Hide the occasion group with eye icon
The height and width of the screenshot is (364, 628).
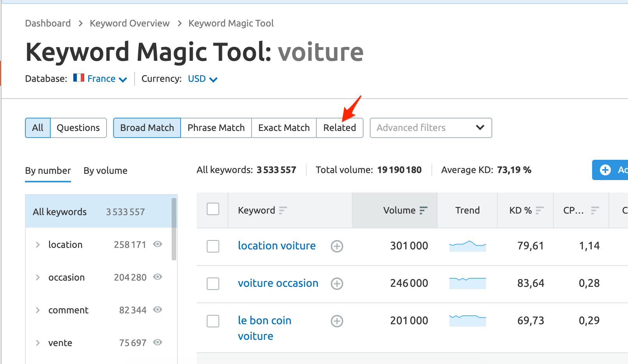tap(158, 277)
